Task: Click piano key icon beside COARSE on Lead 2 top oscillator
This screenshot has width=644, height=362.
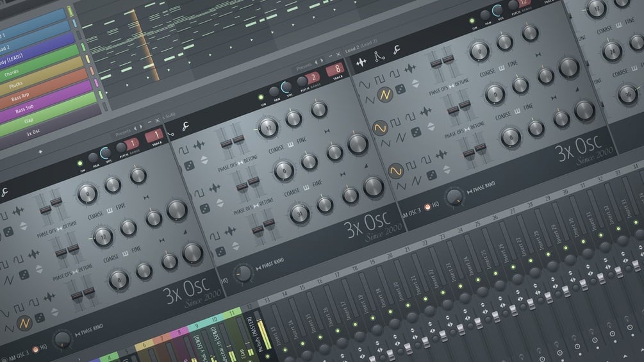Action: click(502, 68)
